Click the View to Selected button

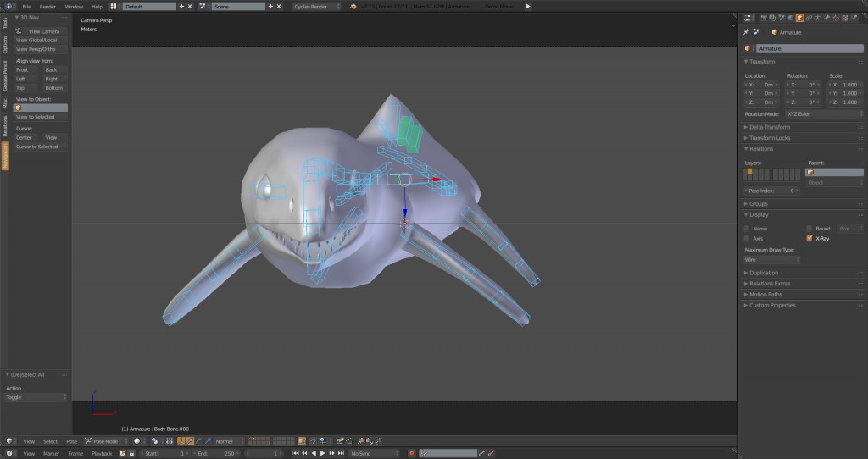[x=41, y=117]
